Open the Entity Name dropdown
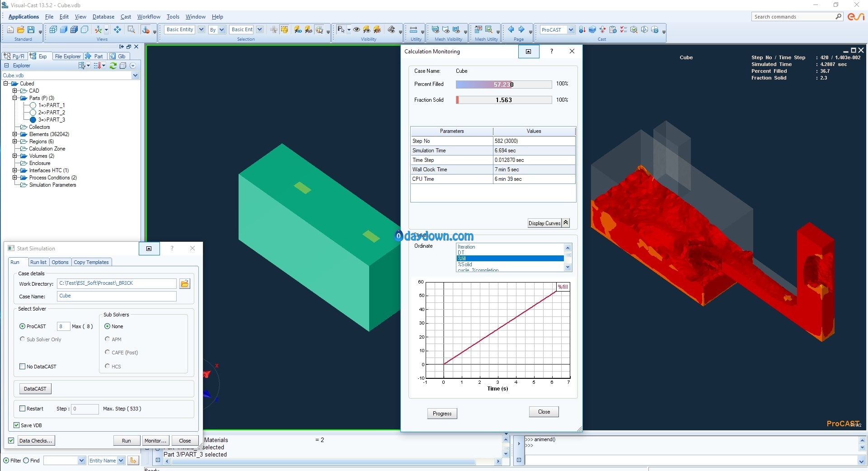The width and height of the screenshot is (868, 471). coord(121,461)
